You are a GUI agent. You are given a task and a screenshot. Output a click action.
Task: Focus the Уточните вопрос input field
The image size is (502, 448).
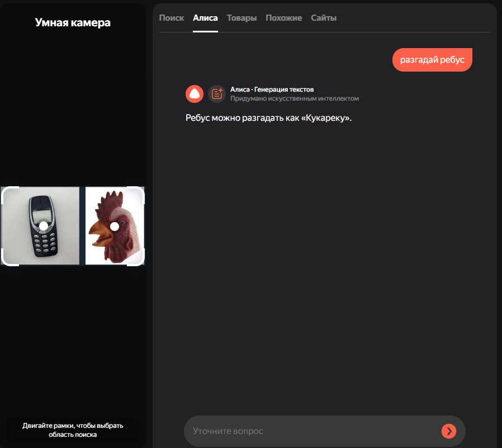click(324, 431)
